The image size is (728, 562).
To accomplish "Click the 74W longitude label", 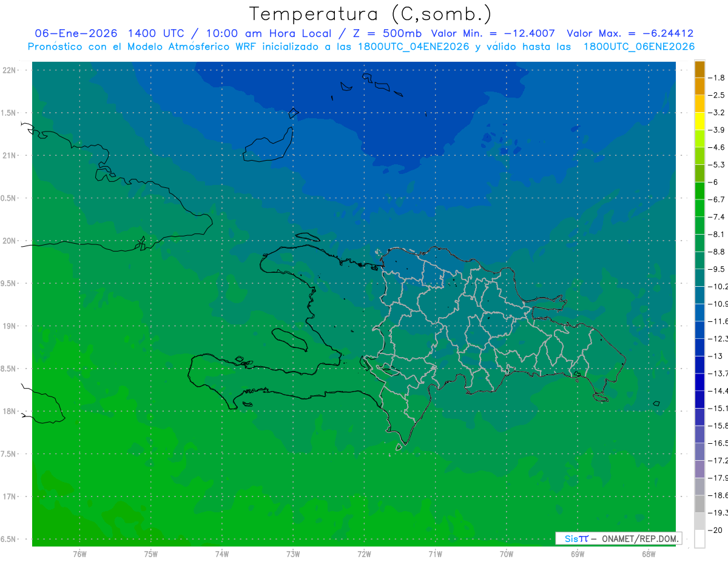I will click(x=221, y=554).
